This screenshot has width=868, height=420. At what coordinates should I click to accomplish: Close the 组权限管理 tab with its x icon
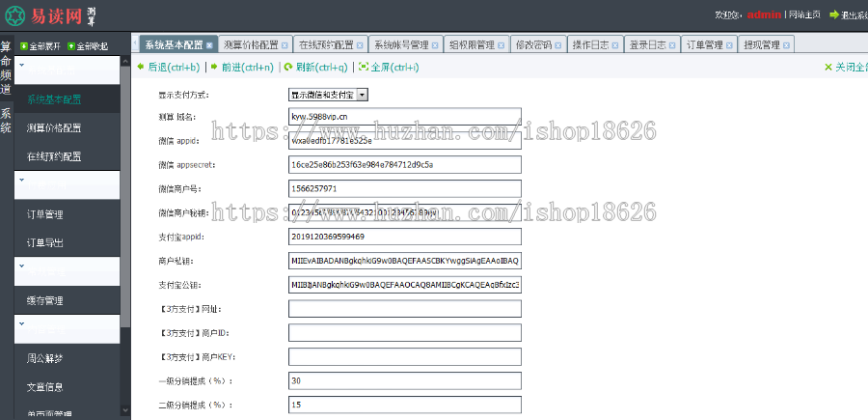click(501, 45)
